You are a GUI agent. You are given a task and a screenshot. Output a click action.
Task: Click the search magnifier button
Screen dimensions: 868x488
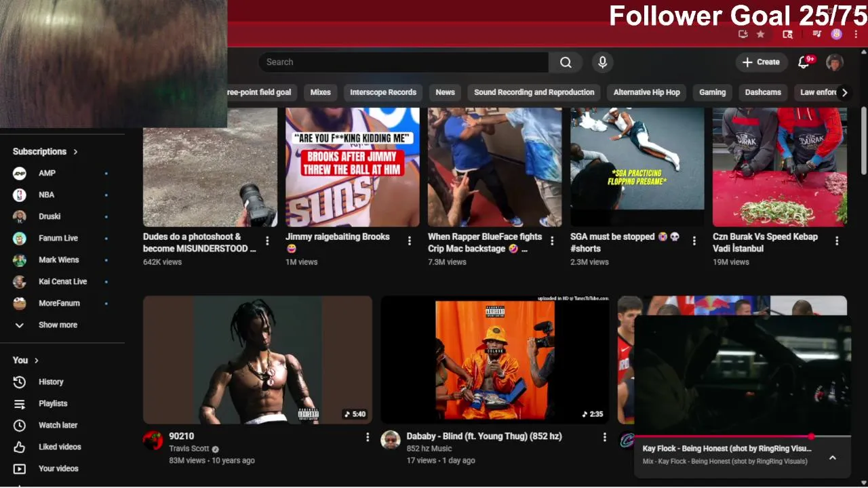[566, 62]
